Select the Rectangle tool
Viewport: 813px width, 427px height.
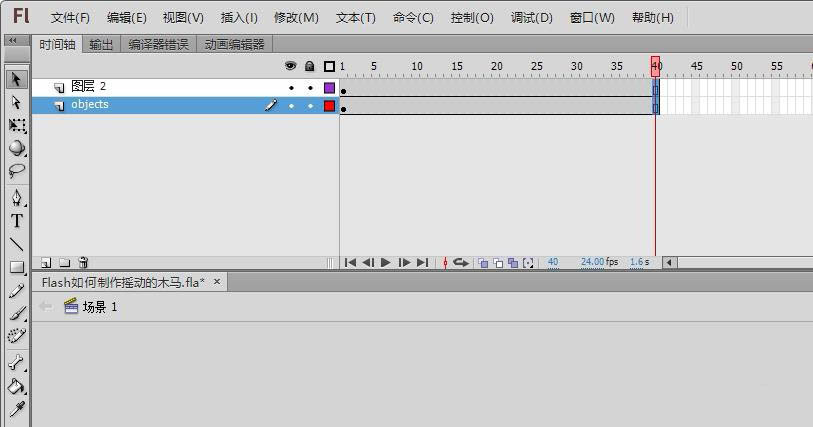coord(17,267)
